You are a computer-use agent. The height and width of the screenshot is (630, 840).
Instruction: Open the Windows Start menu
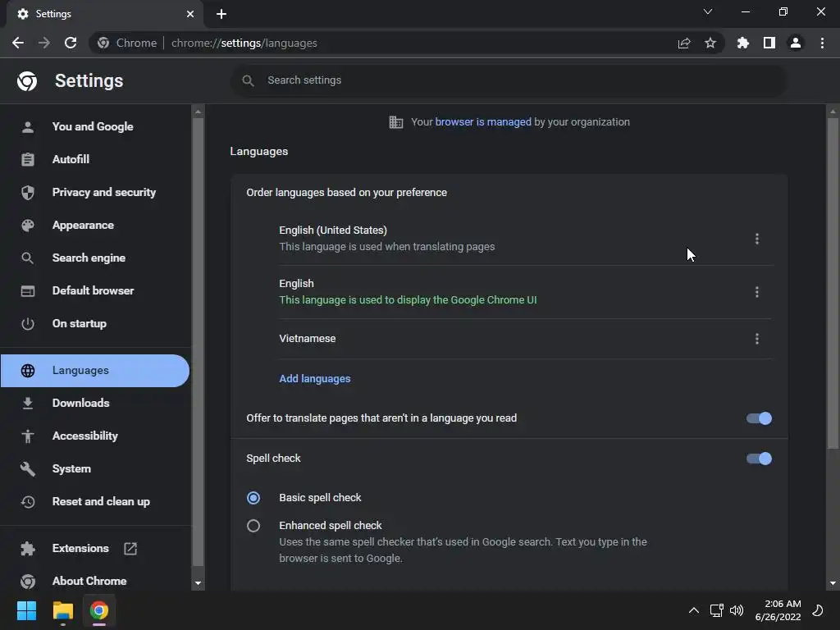[26, 610]
